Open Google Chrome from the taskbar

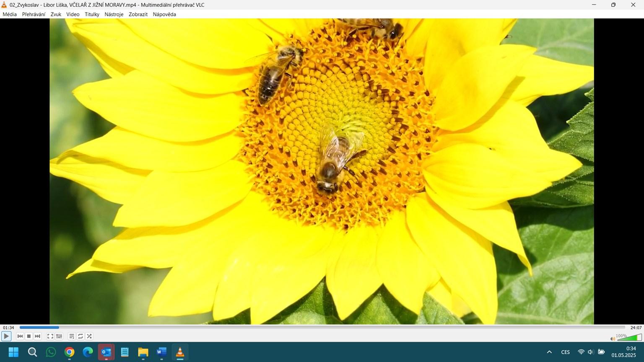point(69,352)
